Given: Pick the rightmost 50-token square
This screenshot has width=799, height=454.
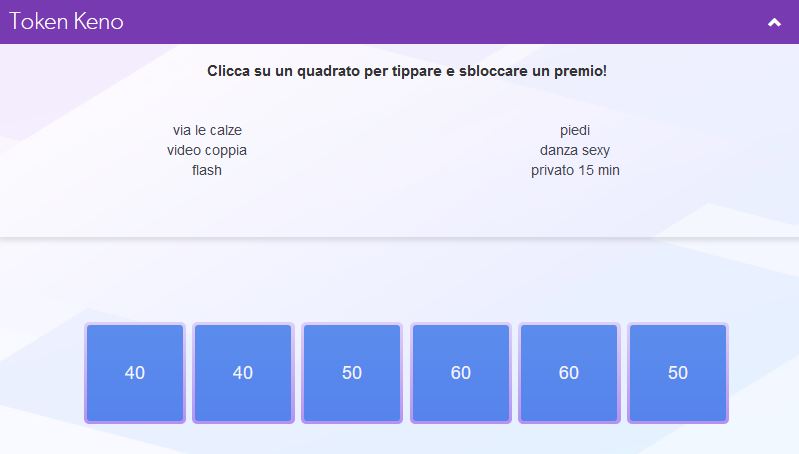Looking at the screenshot, I should [x=678, y=373].
